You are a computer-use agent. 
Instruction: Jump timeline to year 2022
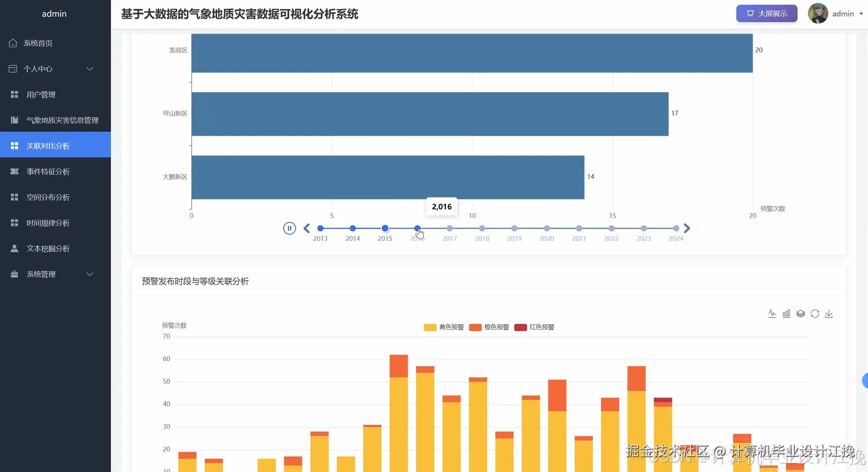click(x=611, y=228)
